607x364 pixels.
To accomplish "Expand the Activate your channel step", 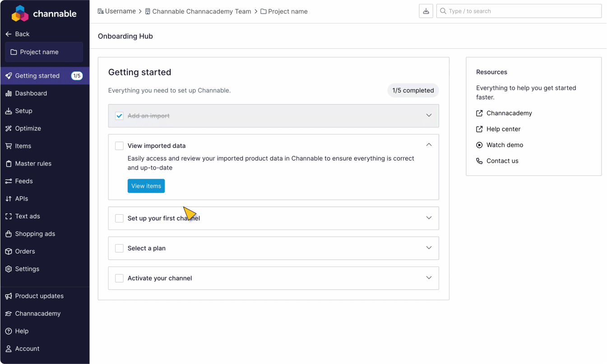I will (429, 278).
